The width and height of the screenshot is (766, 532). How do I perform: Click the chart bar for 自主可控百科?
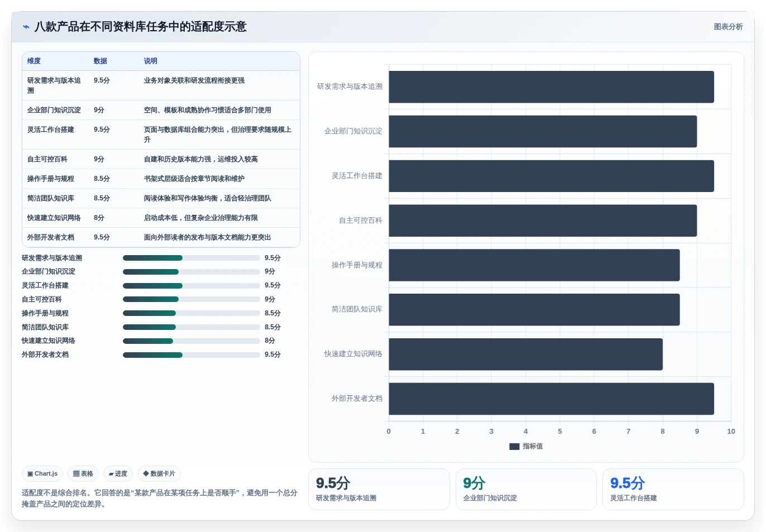pyautogui.click(x=543, y=221)
